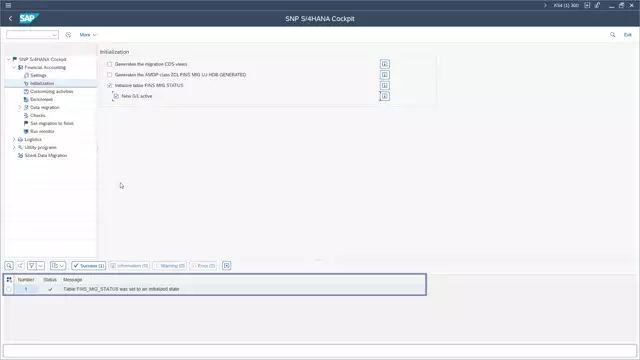Toggle the New G/L active checkbox
The image size is (640, 360).
coord(116,96)
